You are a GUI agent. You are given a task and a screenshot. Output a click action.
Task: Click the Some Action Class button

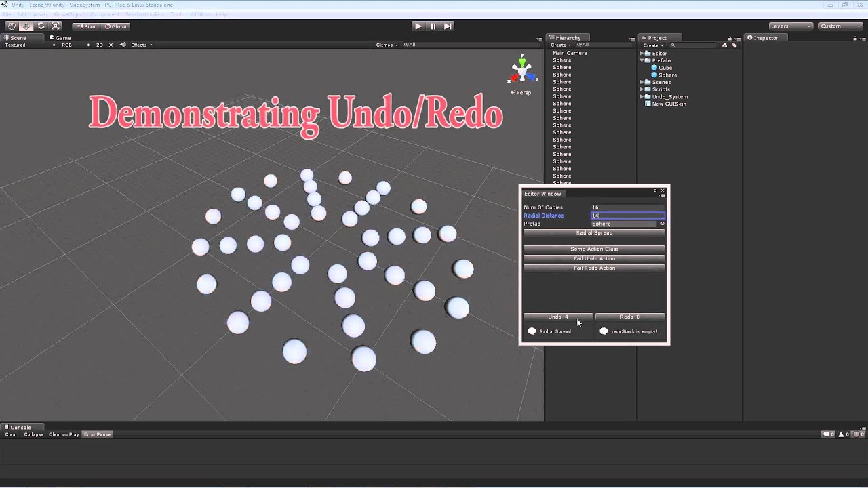click(594, 249)
